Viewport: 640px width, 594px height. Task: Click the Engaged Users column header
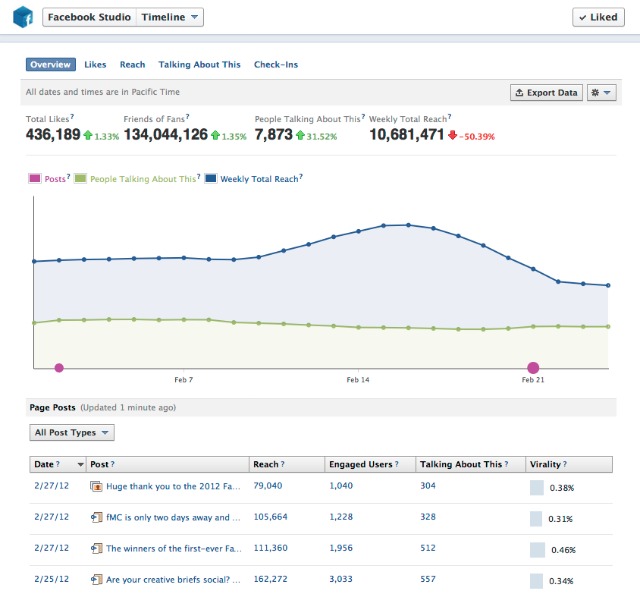point(370,464)
